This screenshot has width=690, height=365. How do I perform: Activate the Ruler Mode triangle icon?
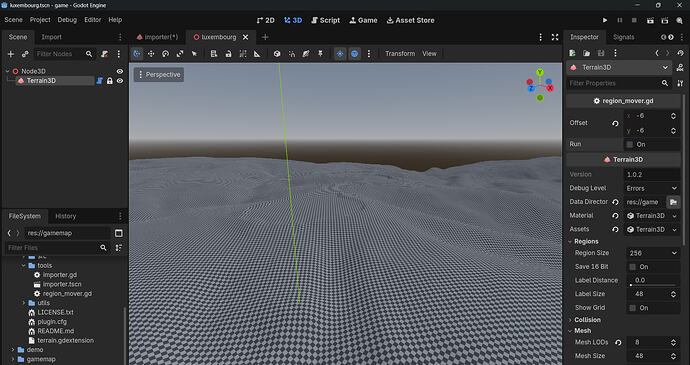coord(257,54)
